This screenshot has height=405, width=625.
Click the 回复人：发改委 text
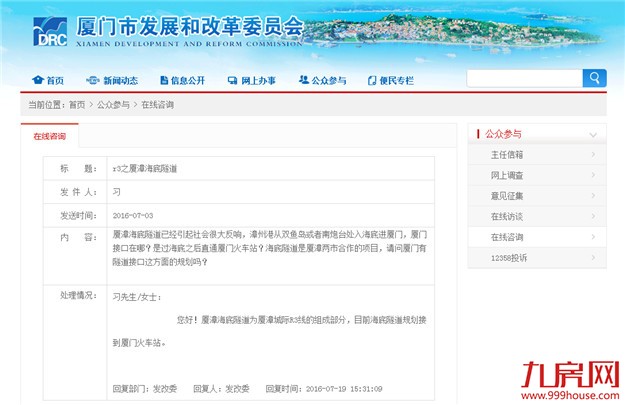click(x=221, y=389)
